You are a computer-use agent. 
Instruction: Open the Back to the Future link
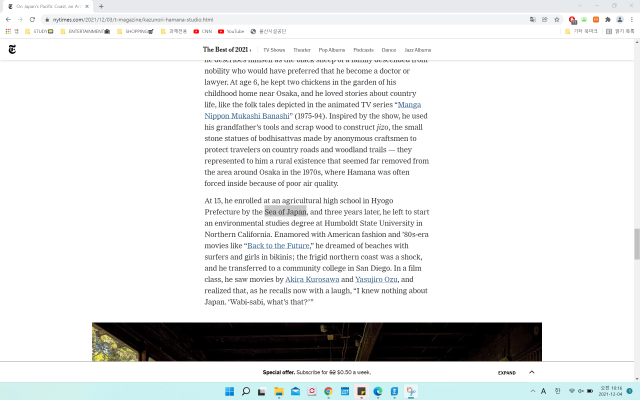278,246
